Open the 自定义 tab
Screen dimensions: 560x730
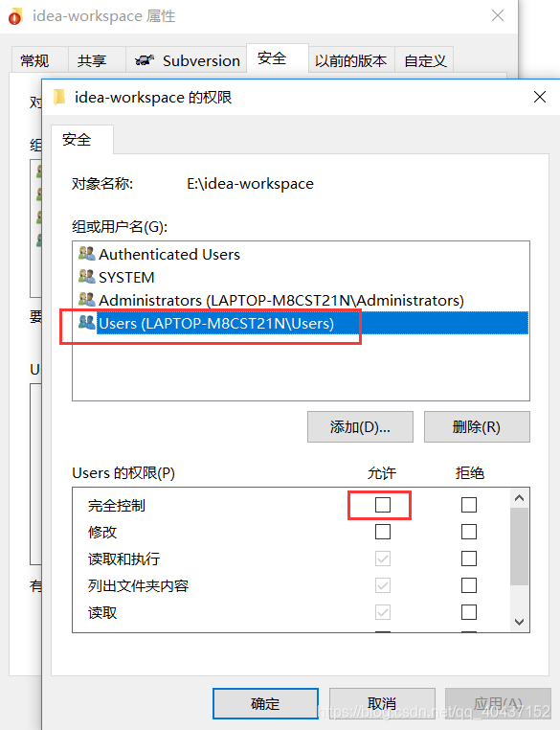(424, 59)
